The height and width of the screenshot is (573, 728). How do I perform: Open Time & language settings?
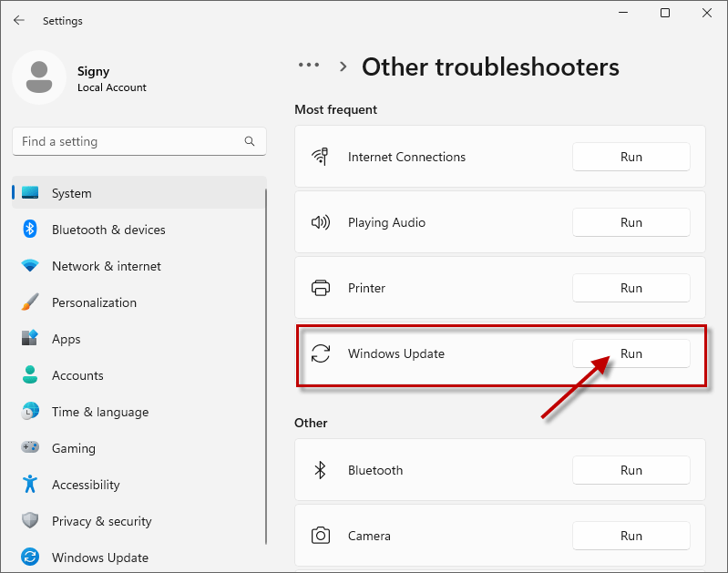pyautogui.click(x=139, y=412)
